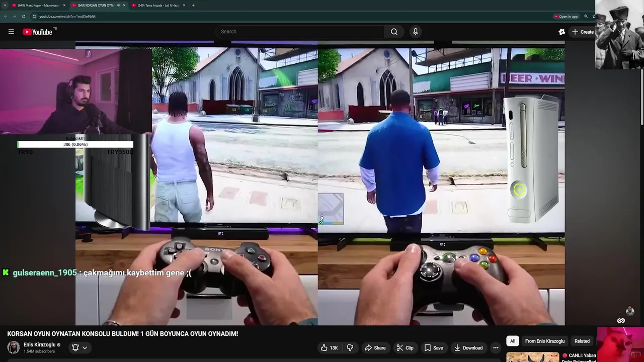Open the CANLI: Yaban video thumbnail
This screenshot has height=362, width=644.
[x=532, y=357]
